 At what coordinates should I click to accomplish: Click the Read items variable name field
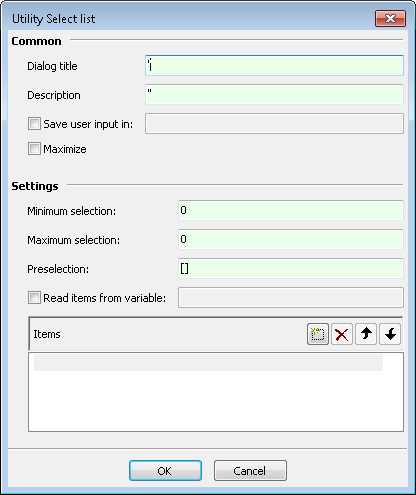(x=291, y=297)
